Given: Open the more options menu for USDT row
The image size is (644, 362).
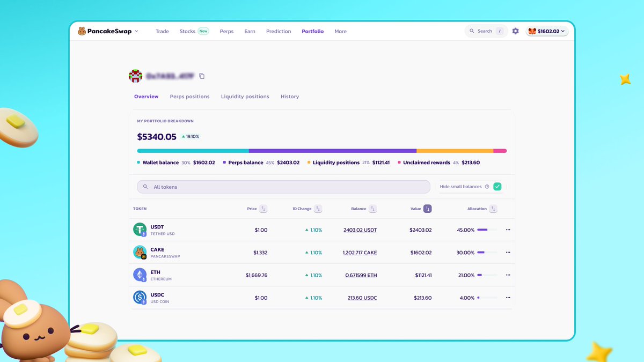Looking at the screenshot, I should (508, 230).
